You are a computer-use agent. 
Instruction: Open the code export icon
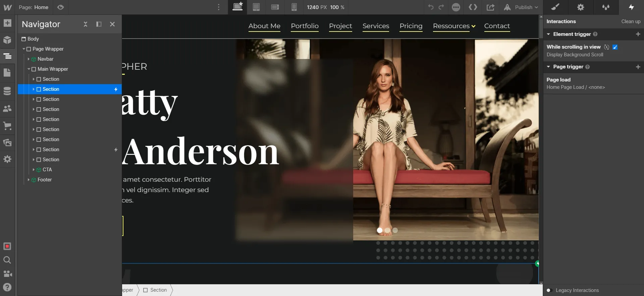pos(473,7)
